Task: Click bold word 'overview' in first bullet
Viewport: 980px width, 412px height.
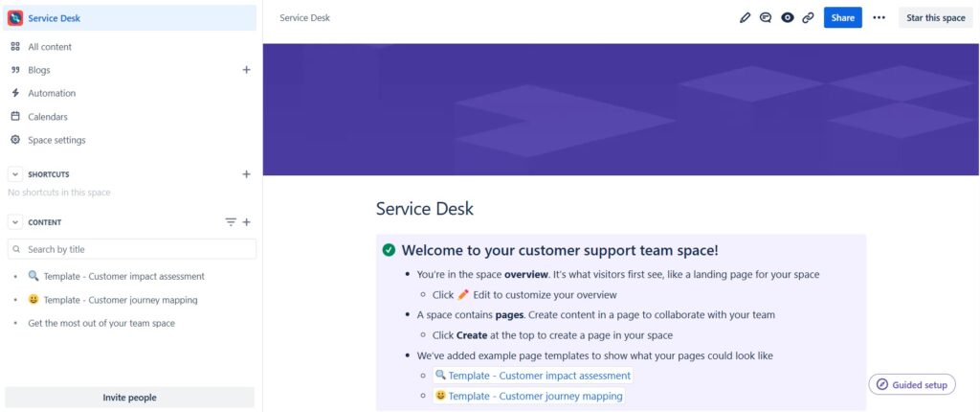Action: coord(526,274)
